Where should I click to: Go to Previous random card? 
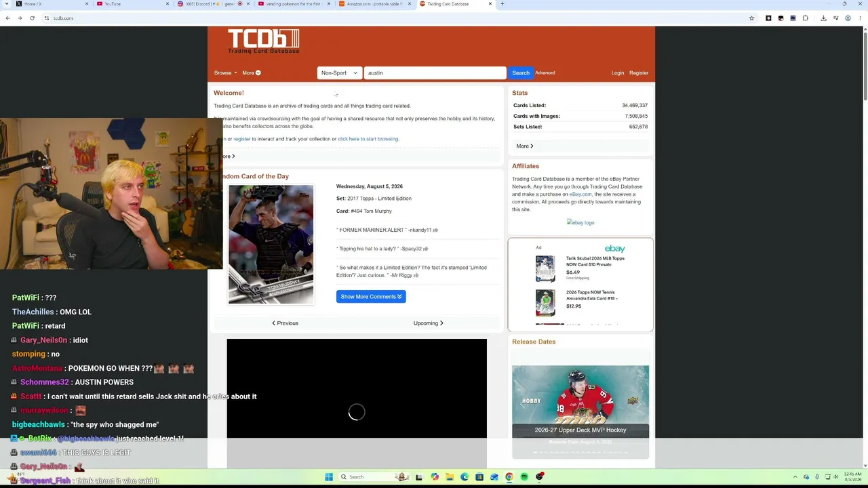(285, 323)
